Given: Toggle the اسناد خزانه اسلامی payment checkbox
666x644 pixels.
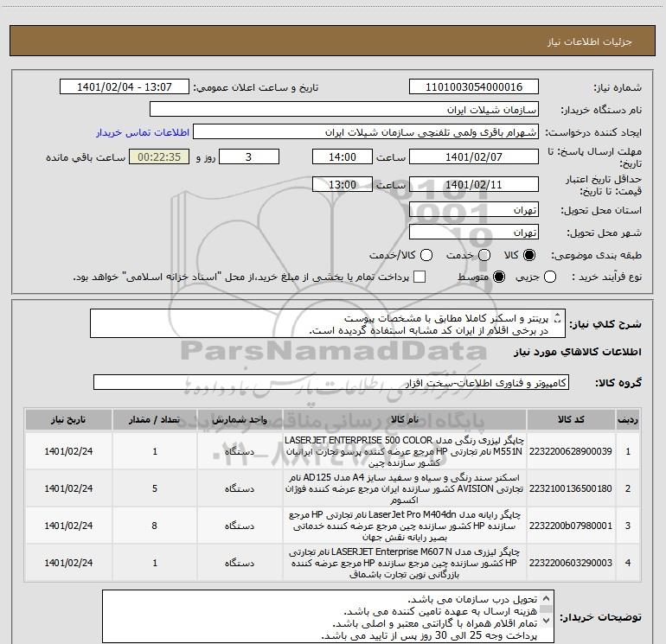Looking at the screenshot, I should (x=419, y=277).
